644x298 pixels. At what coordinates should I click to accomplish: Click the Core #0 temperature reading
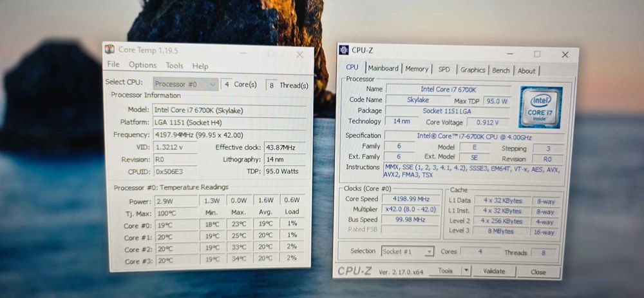tap(176, 226)
